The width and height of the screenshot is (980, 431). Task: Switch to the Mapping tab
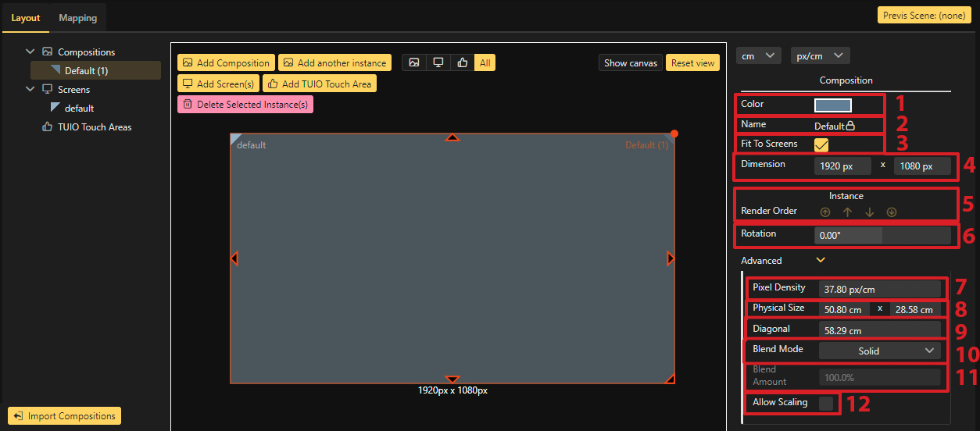click(78, 18)
